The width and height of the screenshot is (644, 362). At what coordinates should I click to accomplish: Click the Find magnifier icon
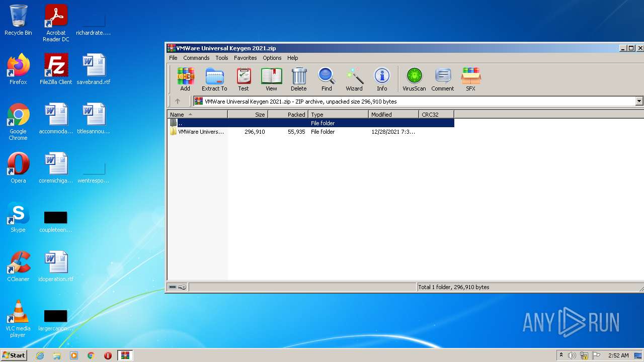click(327, 79)
